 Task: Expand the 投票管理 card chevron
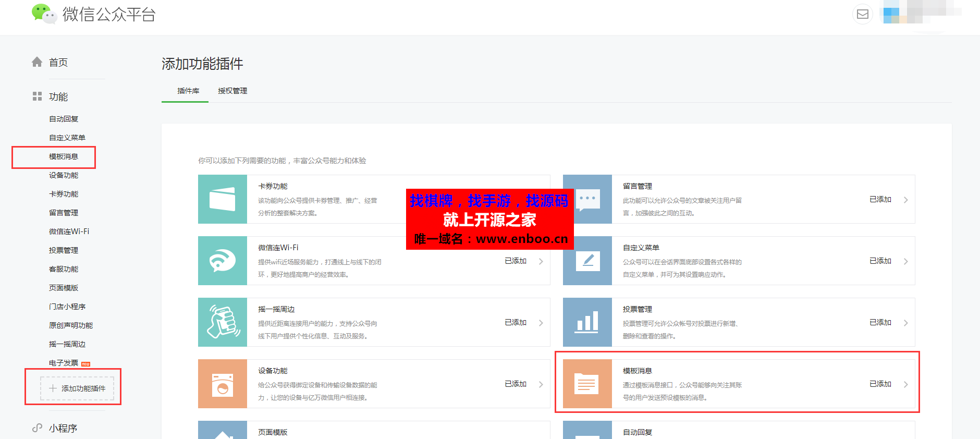click(x=906, y=323)
